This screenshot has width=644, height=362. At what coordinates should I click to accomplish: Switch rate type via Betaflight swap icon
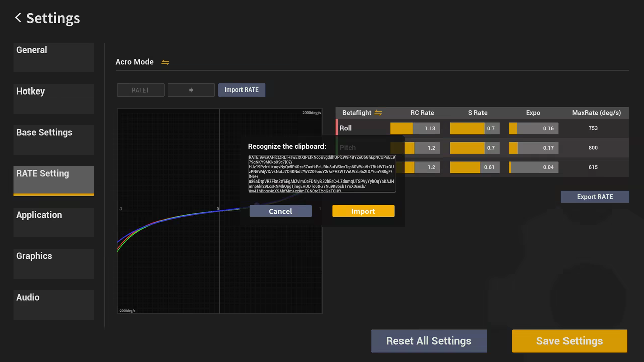(378, 113)
